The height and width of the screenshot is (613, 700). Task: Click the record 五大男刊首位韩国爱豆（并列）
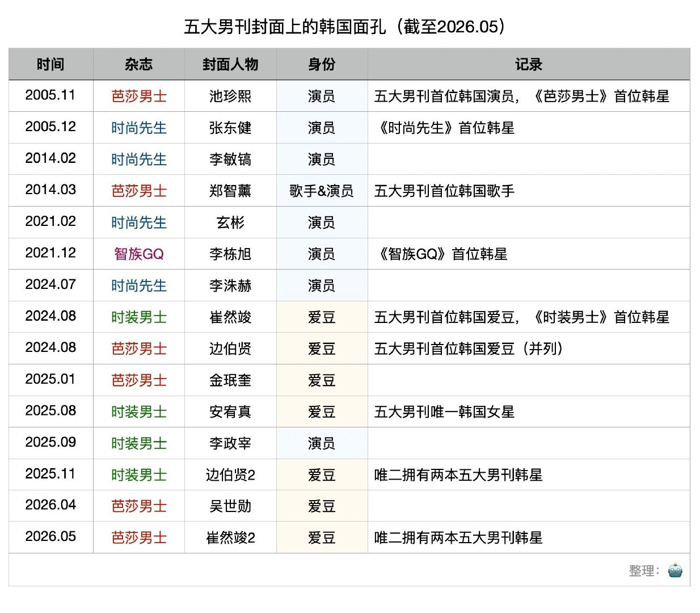click(x=470, y=348)
